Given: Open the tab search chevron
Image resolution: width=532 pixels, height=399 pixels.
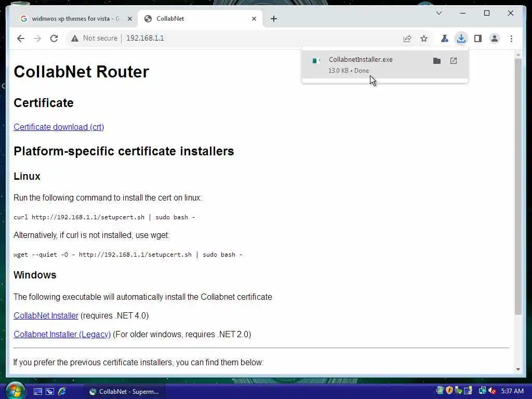Looking at the screenshot, I should (438, 13).
